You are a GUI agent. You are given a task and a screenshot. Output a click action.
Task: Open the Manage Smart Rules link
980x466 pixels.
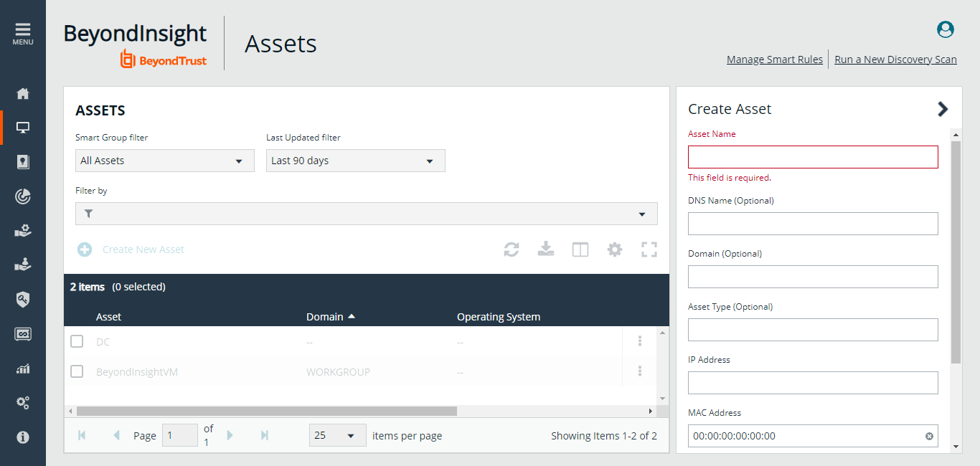[774, 60]
